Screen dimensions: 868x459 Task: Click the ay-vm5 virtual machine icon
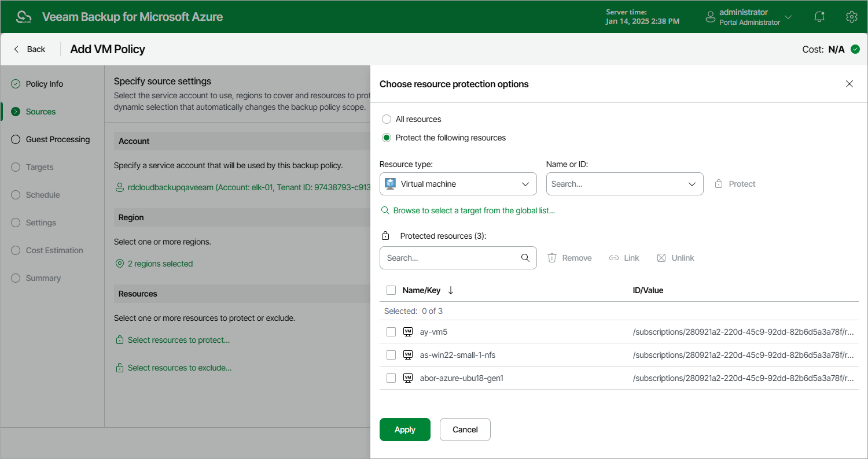[x=408, y=332]
